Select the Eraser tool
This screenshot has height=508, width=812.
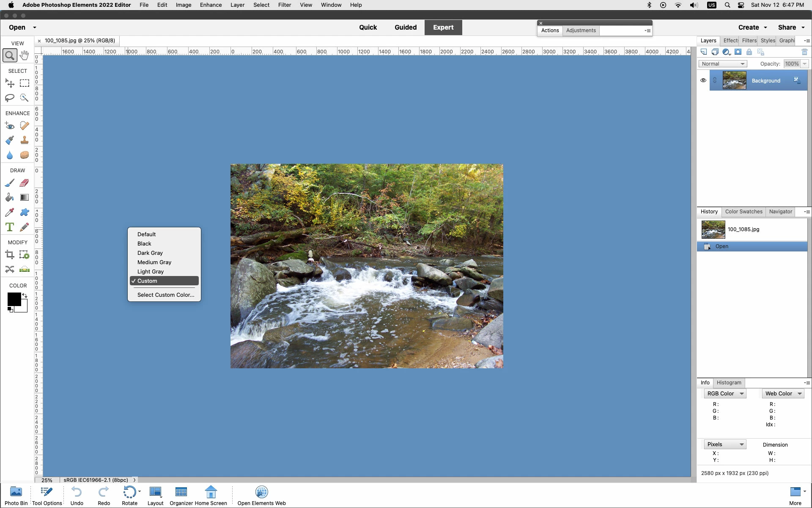[25, 183]
